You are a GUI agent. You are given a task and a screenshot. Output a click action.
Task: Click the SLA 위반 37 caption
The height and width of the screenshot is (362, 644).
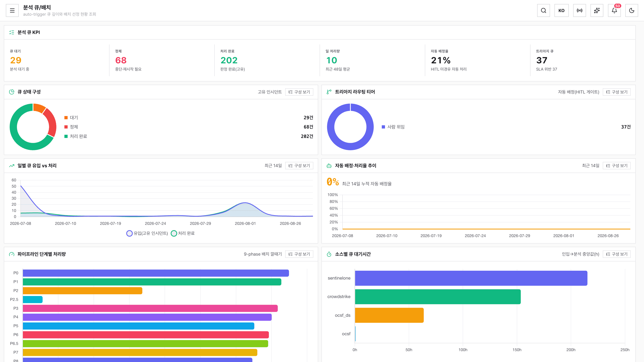547,69
